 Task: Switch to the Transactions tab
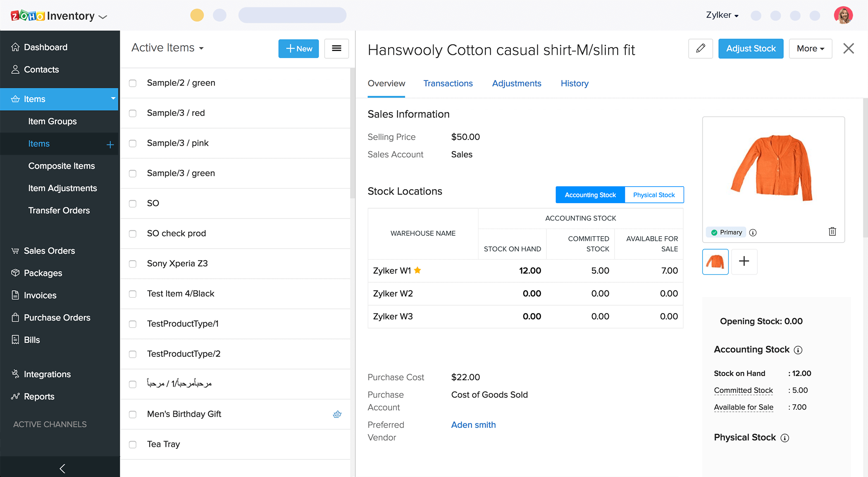[x=448, y=83]
